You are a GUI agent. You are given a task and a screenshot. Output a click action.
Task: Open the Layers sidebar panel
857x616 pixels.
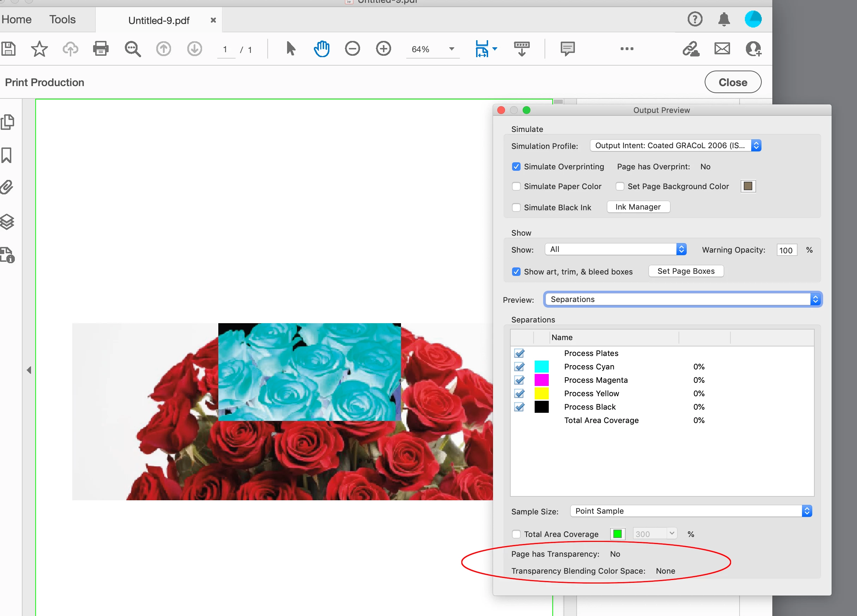7,222
